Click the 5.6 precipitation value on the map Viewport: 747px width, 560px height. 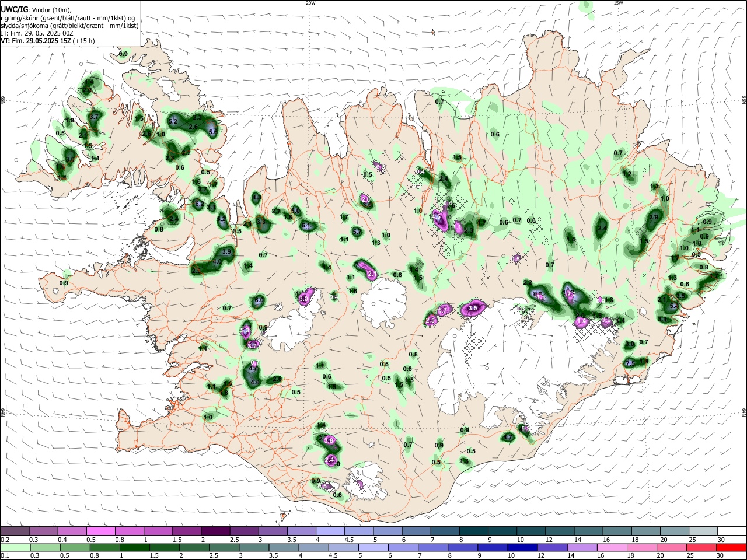(x=213, y=132)
